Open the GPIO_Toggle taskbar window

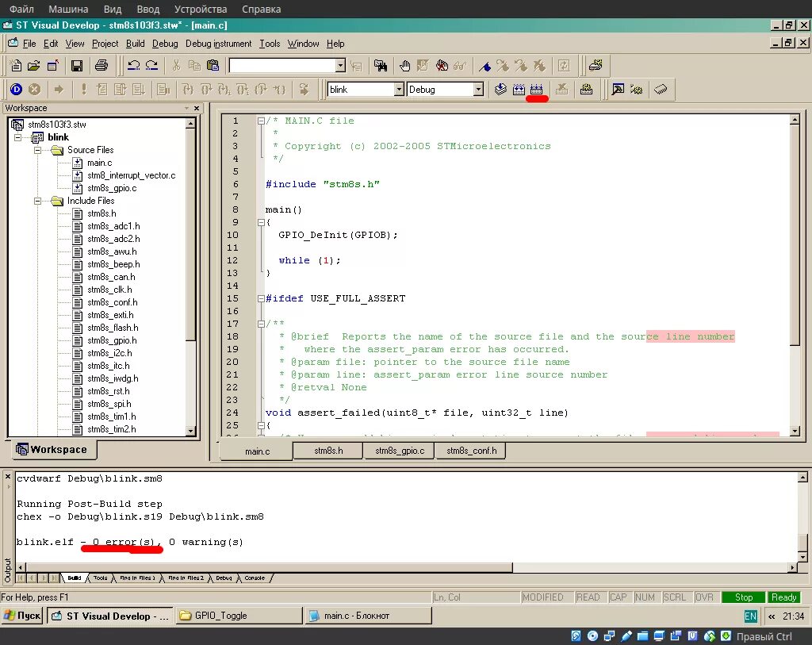pyautogui.click(x=239, y=616)
